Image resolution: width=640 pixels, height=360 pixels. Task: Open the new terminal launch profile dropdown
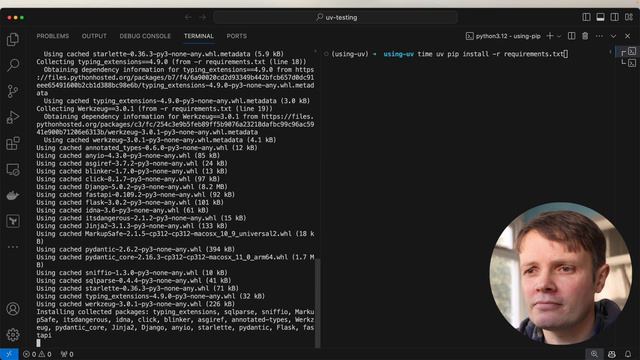pyautogui.click(x=559, y=36)
